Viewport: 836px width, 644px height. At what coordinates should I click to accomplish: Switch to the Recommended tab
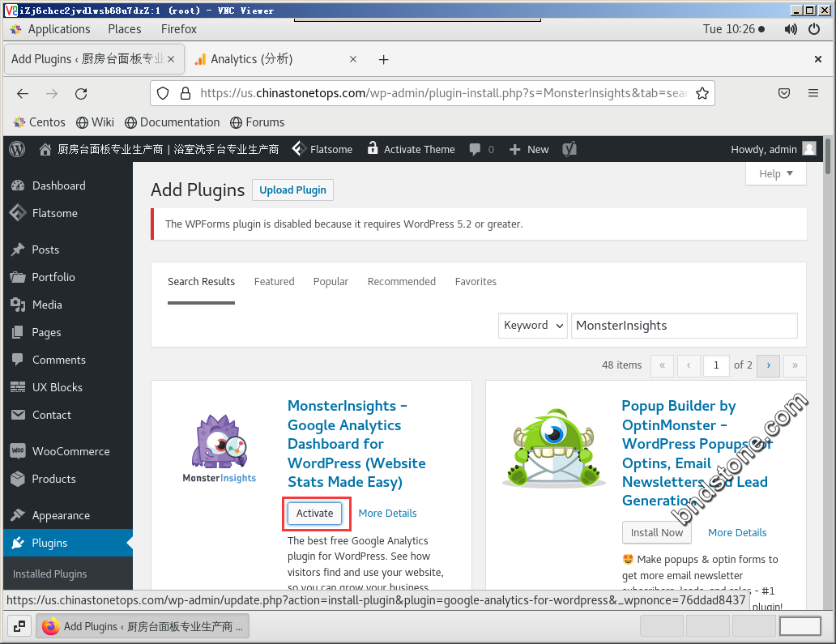tap(402, 281)
